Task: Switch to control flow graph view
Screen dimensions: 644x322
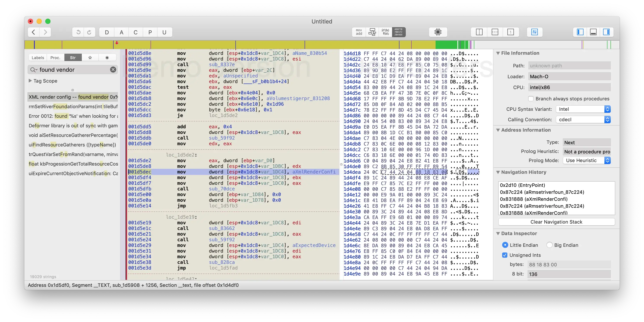Action: [x=372, y=32]
